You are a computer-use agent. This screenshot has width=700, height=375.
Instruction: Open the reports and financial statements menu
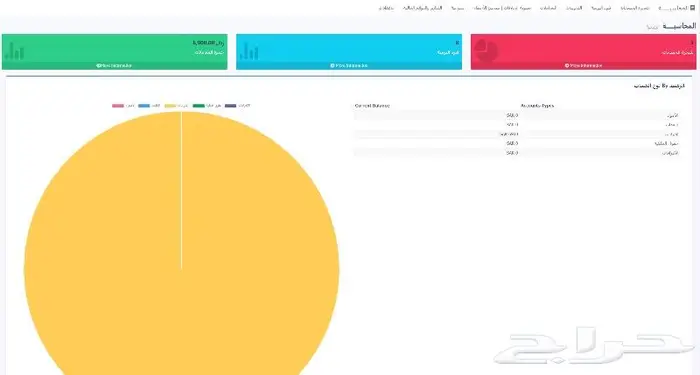pos(422,8)
